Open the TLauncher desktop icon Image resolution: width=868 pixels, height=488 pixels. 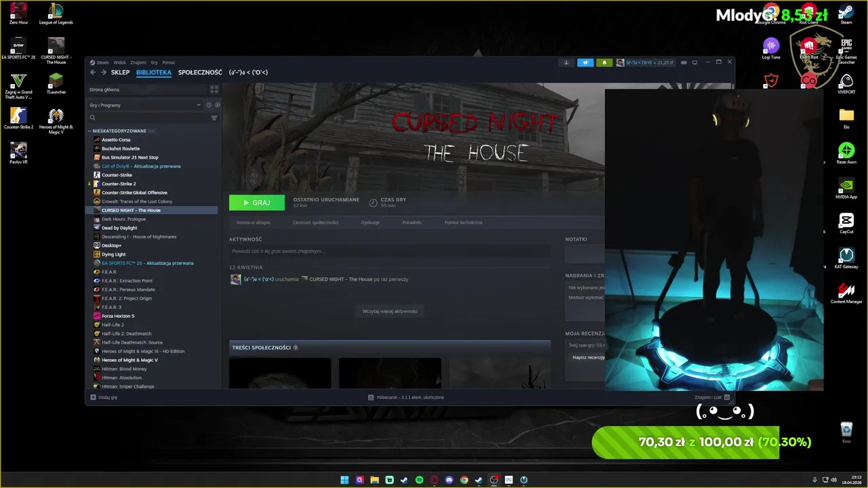coord(56,84)
